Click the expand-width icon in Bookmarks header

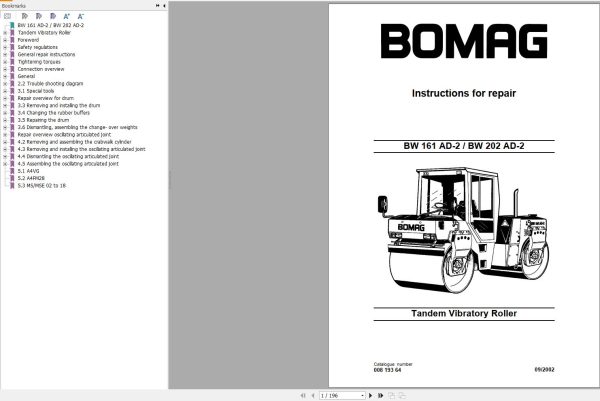click(x=158, y=6)
